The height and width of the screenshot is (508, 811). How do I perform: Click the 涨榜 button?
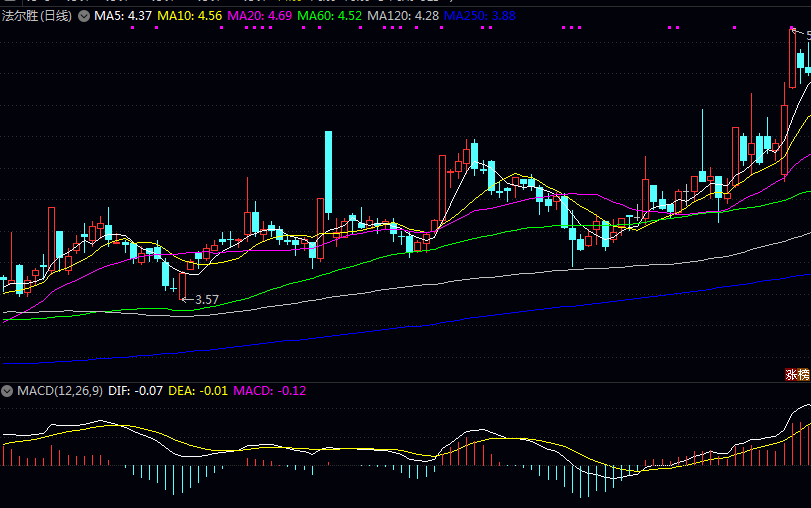(x=797, y=375)
